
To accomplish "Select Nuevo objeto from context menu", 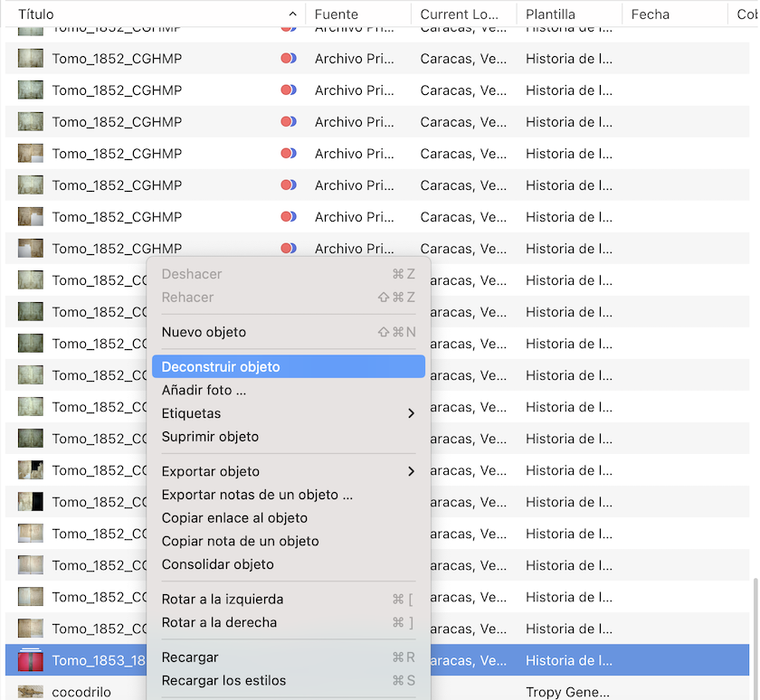I will pyautogui.click(x=204, y=332).
